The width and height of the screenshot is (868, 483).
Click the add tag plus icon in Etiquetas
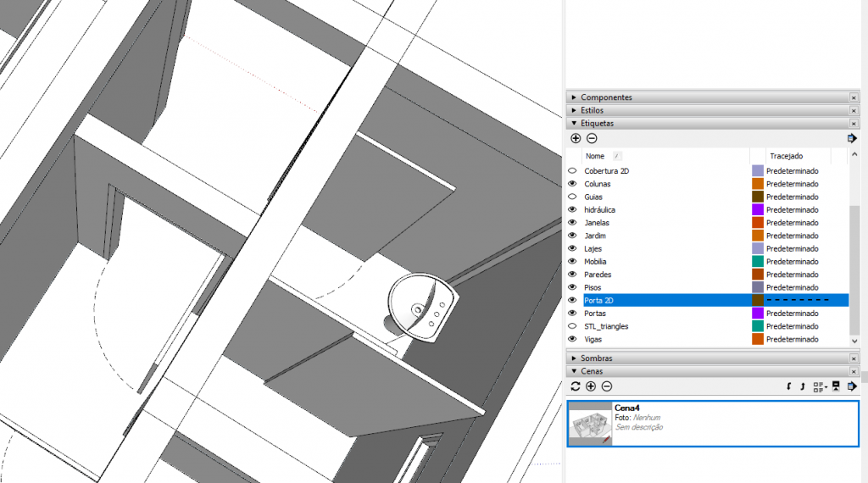(576, 138)
